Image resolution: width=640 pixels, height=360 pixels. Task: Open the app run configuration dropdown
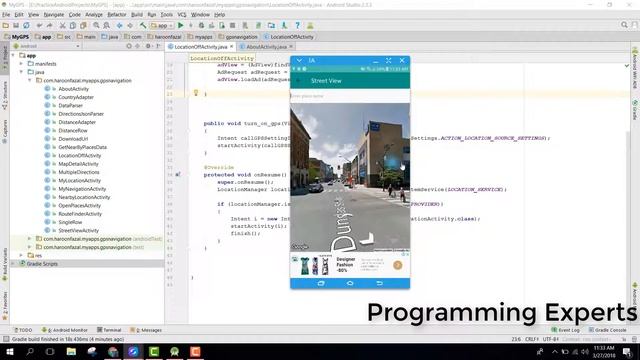coord(161,25)
